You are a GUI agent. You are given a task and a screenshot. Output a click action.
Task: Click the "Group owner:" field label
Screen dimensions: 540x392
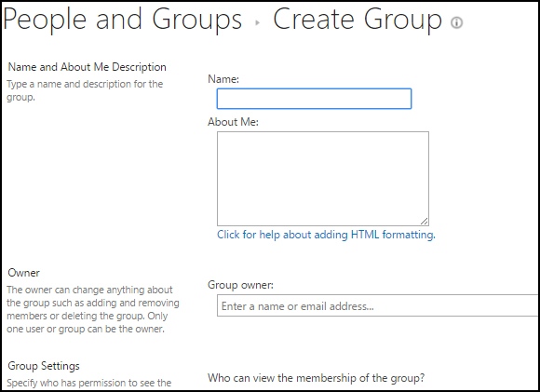click(241, 285)
